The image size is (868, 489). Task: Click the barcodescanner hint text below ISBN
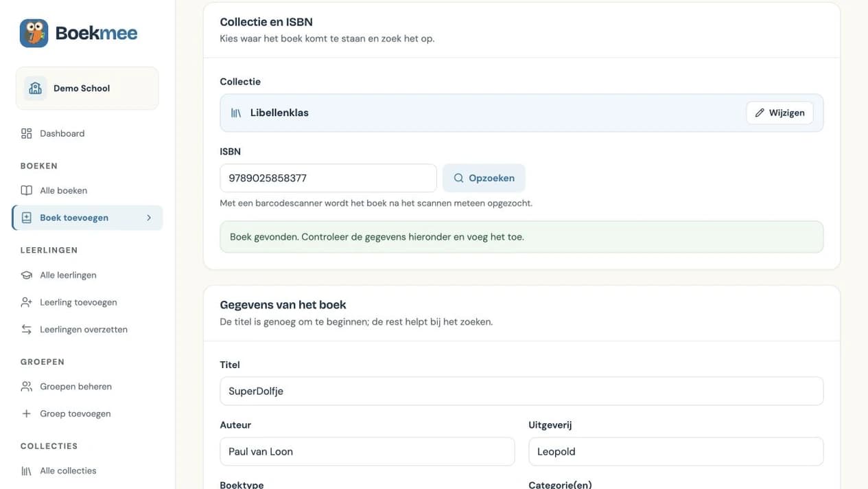click(x=376, y=203)
